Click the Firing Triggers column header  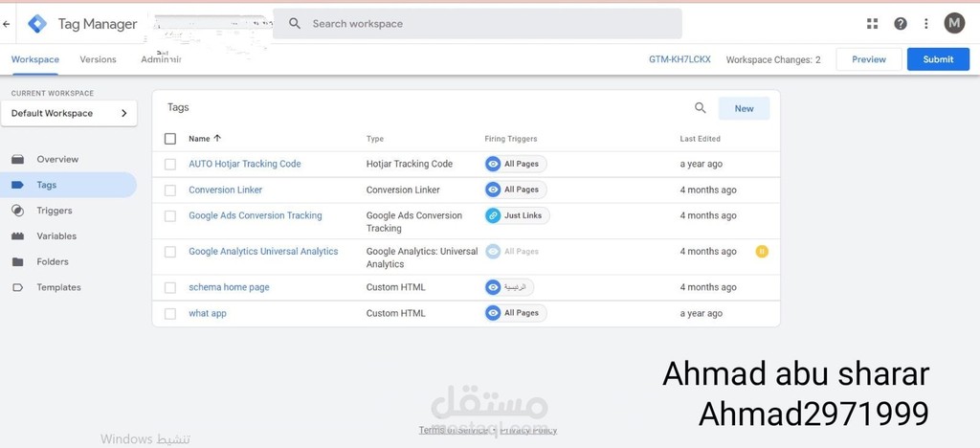(511, 139)
